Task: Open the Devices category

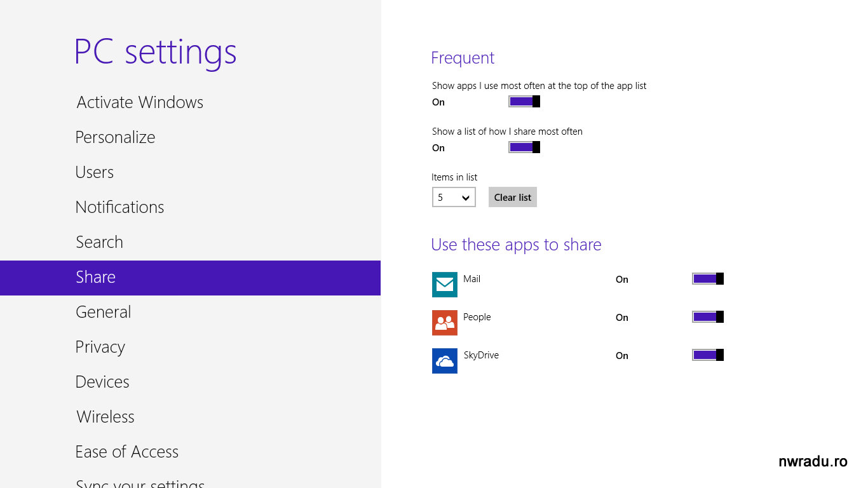Action: (102, 382)
